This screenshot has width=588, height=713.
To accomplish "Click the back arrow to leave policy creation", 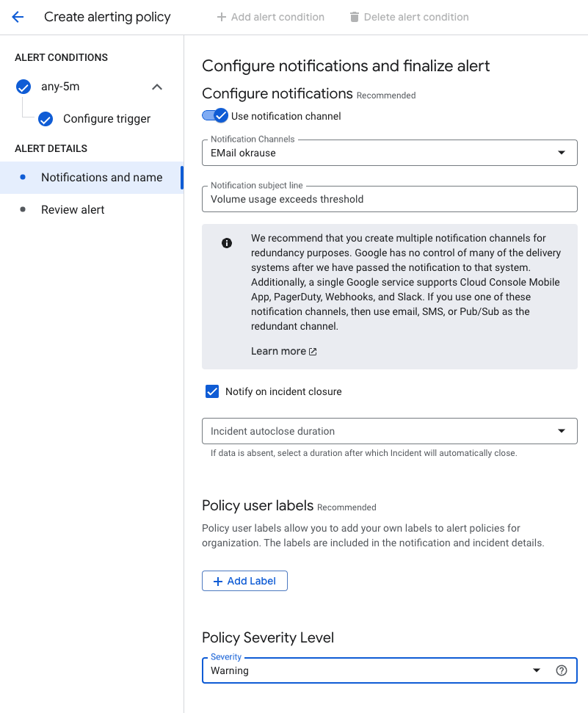I will tap(18, 16).
